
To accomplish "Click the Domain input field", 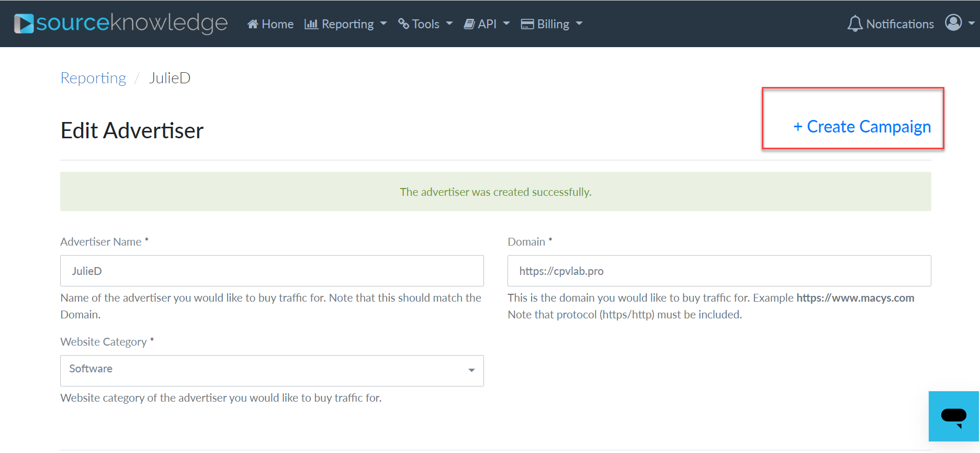I will click(719, 271).
